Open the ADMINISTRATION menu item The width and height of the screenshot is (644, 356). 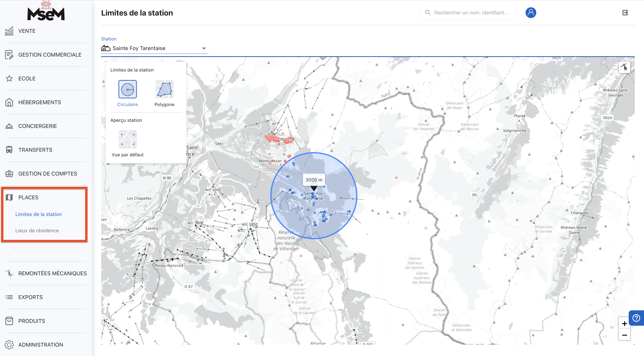click(x=40, y=345)
